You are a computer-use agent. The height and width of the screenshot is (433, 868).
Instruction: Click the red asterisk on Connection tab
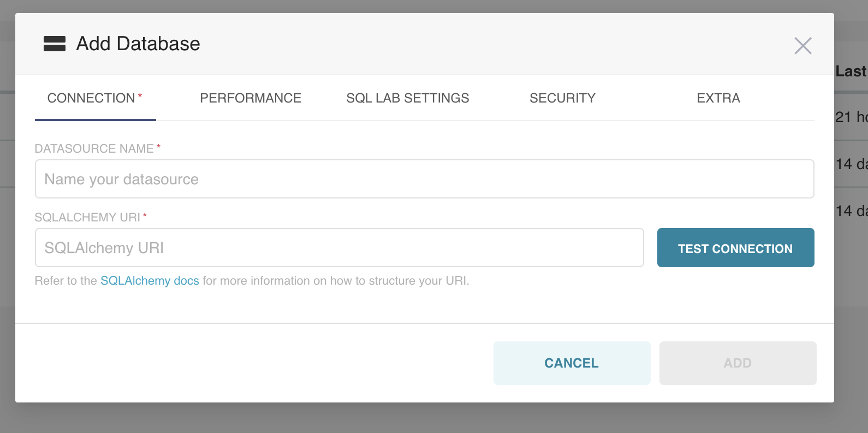click(x=140, y=95)
